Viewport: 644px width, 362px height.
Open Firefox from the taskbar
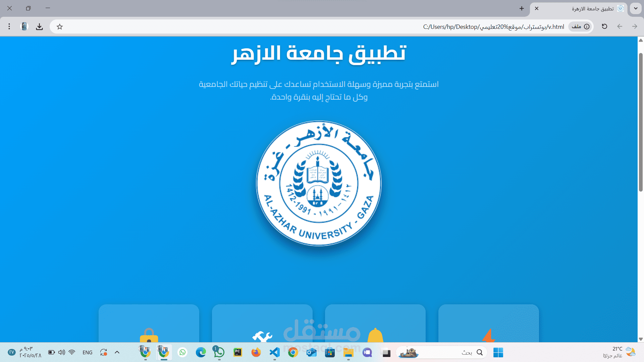point(256,353)
